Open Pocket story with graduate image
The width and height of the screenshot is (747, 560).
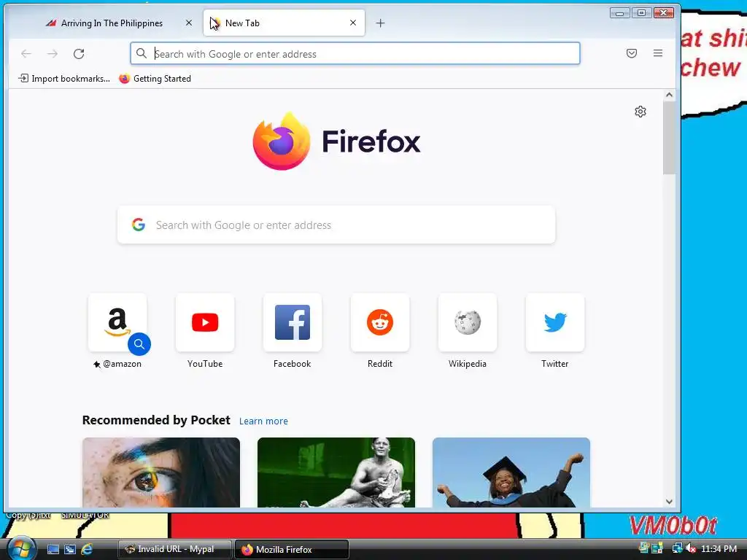[x=511, y=472]
